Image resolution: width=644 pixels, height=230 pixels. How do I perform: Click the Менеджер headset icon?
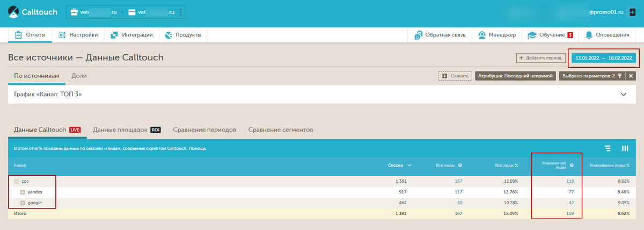(482, 35)
